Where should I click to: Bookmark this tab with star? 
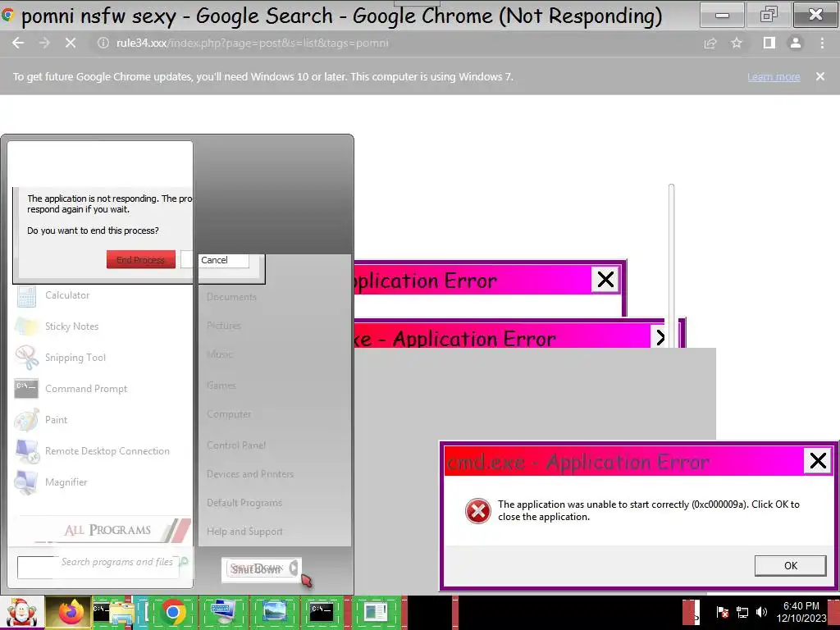(x=737, y=43)
